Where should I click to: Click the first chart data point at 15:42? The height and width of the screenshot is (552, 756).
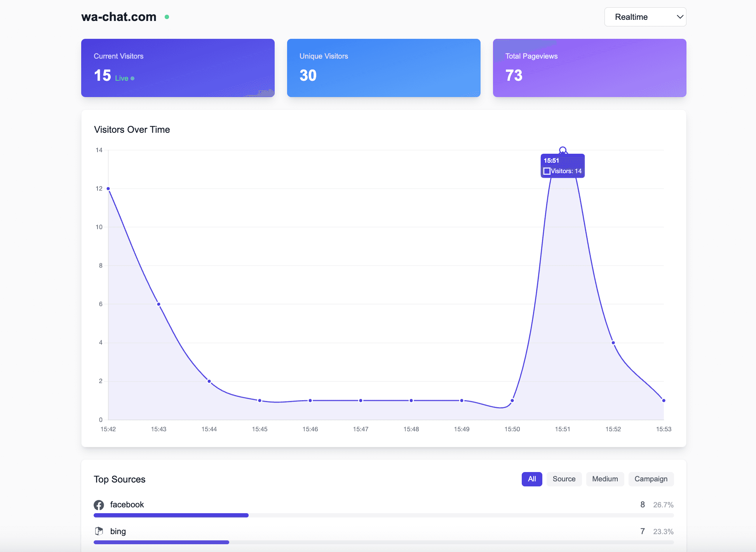[x=108, y=189]
